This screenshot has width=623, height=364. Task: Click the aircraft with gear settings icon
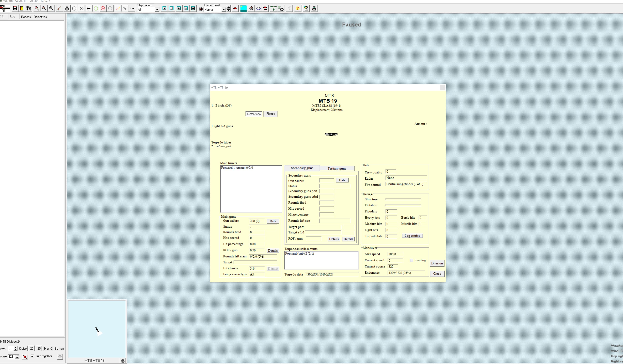pyautogui.click(x=281, y=8)
